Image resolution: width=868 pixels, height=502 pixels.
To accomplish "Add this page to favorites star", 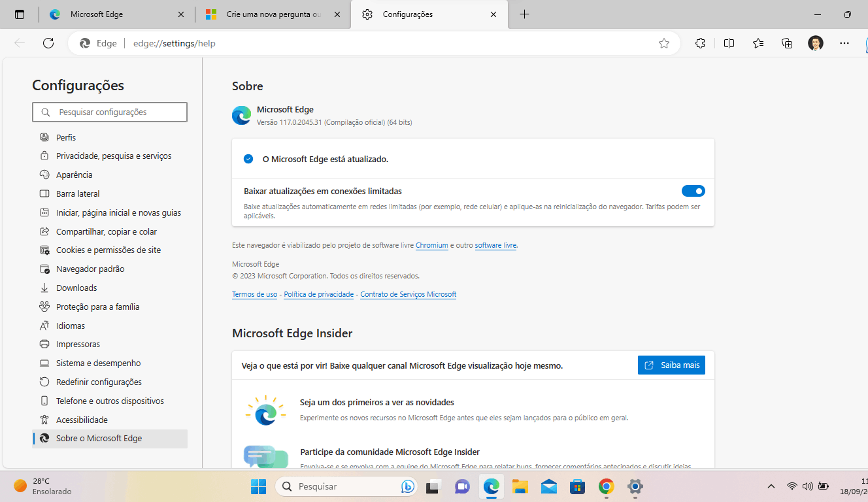I will (664, 43).
